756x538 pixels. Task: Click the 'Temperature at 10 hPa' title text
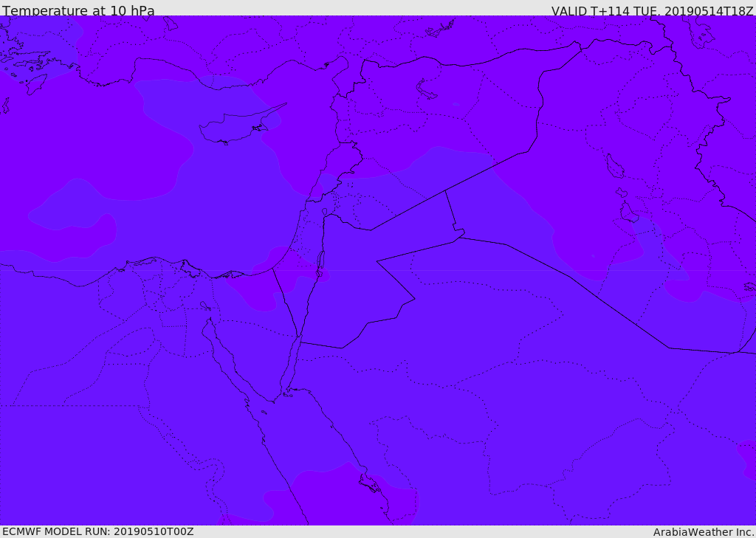[78, 10]
